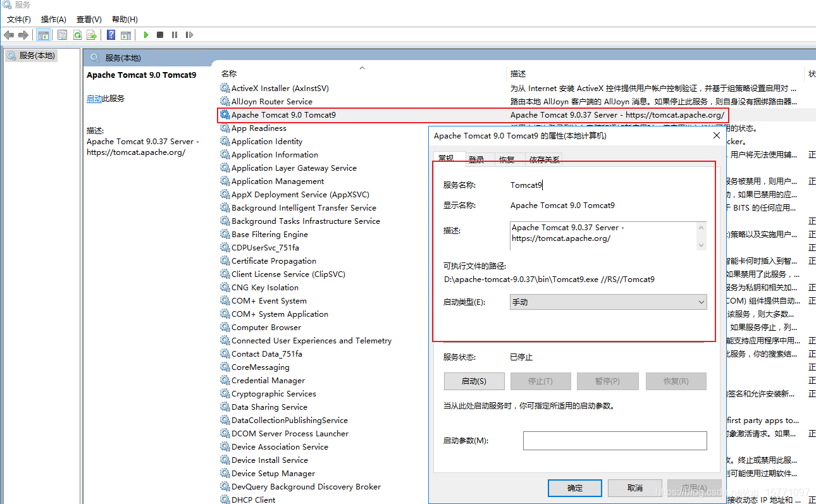This screenshot has width=816, height=504.
Task: Click gear icon of AllJoyn Router Service
Action: tap(225, 101)
